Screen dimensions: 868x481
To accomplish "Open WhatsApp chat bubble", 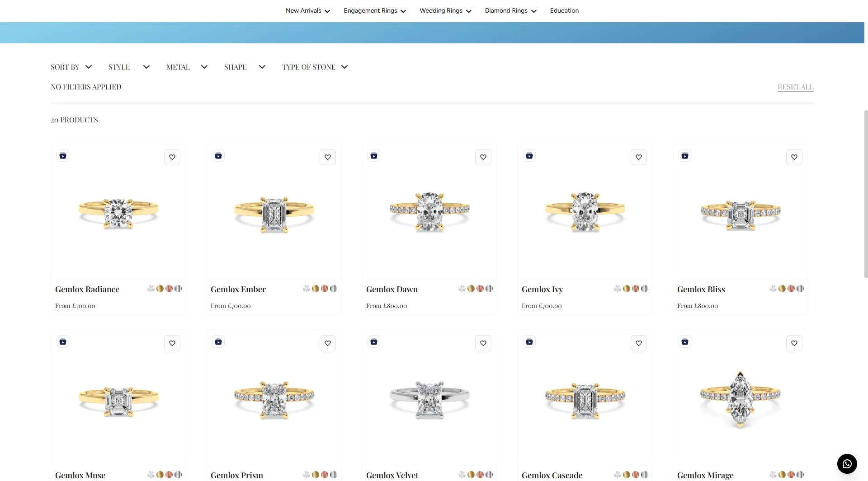I will point(847,463).
